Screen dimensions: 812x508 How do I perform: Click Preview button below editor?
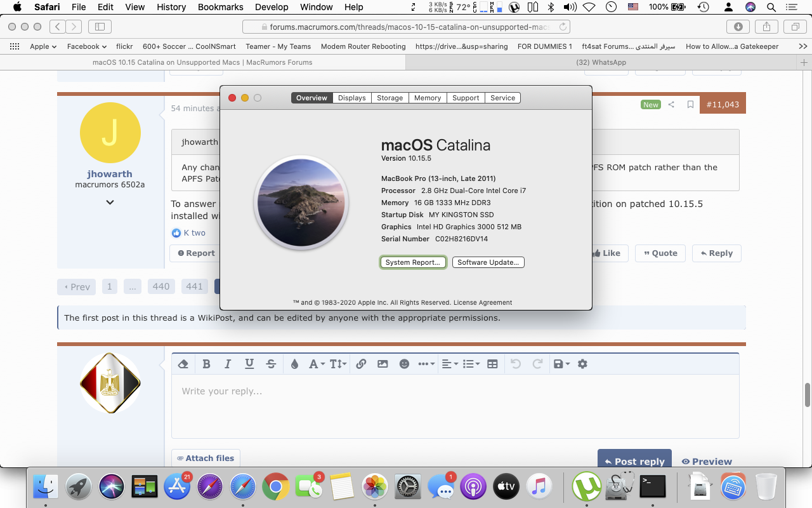tap(707, 462)
